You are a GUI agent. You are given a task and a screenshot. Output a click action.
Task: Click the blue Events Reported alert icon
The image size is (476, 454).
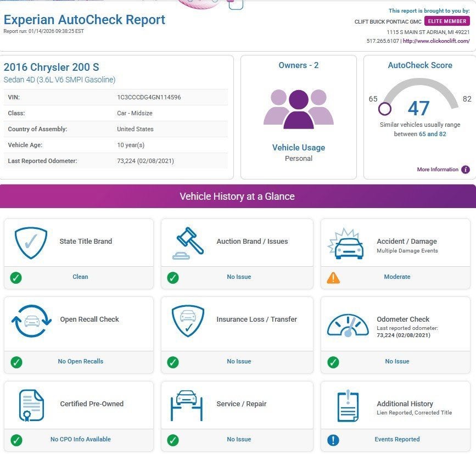coord(333,440)
